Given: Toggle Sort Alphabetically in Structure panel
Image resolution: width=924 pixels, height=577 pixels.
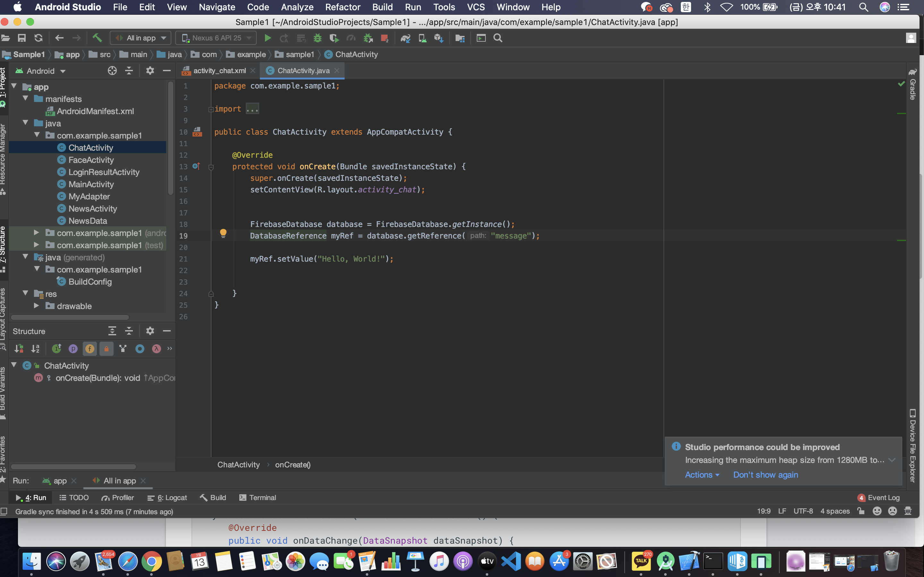Looking at the screenshot, I should point(36,348).
